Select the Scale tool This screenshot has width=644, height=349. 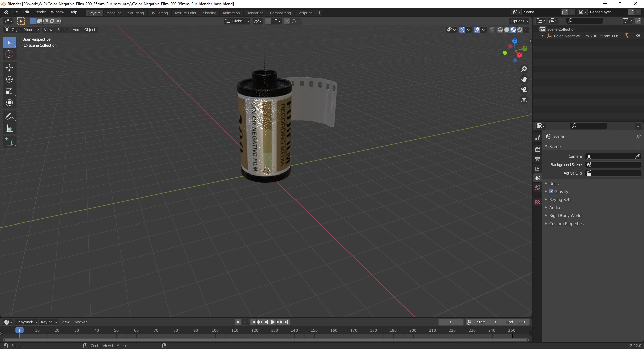point(9,91)
